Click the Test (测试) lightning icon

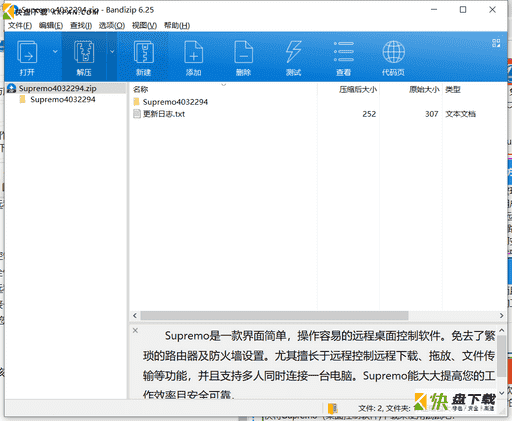tap(293, 52)
